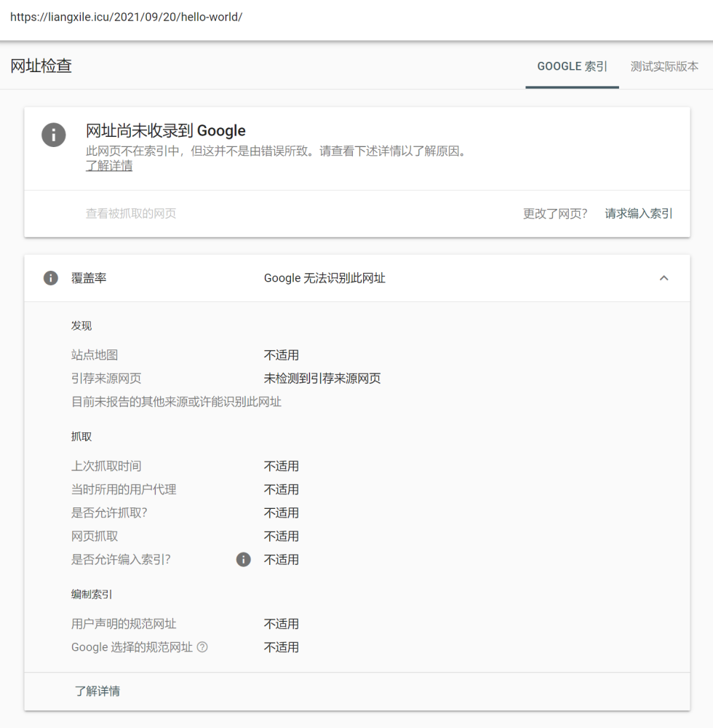Screen dimensions: 713x728
Task: Click the 是否允许编入索引? label
Action: [x=121, y=559]
